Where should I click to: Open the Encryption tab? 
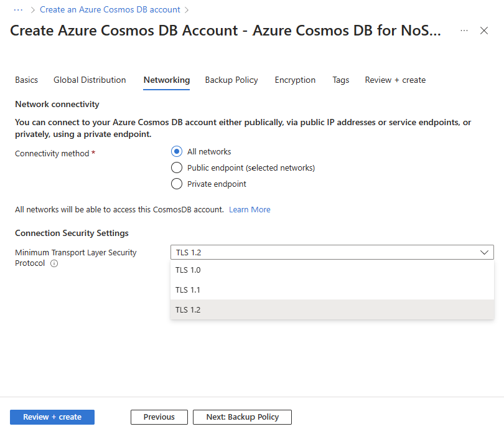295,80
